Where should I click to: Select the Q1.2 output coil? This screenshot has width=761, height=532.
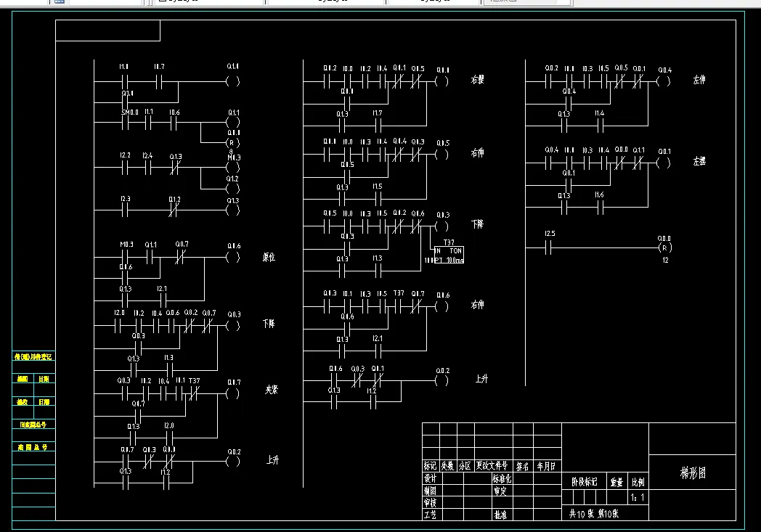pos(233,188)
